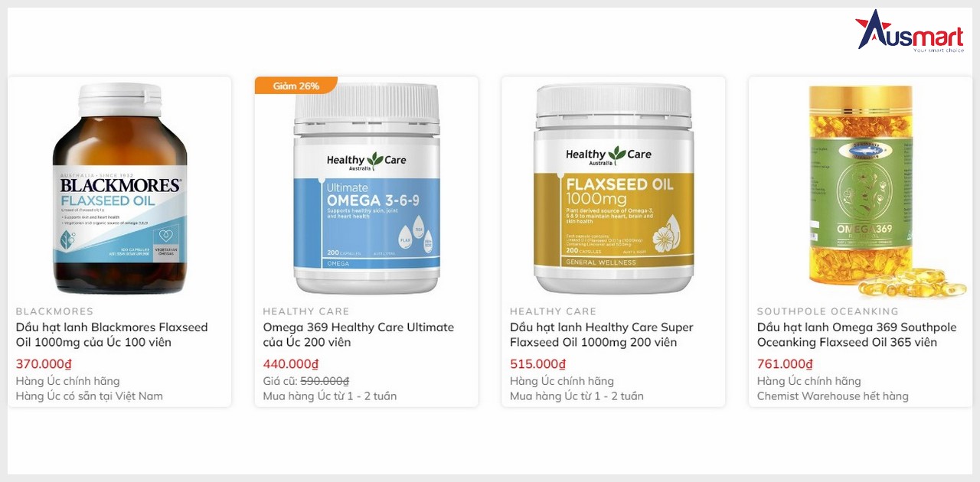Select the HEALTHY CARE brand label on the Flaxseed Oil 1000mg card
Image resolution: width=980 pixels, height=482 pixels.
(x=554, y=311)
